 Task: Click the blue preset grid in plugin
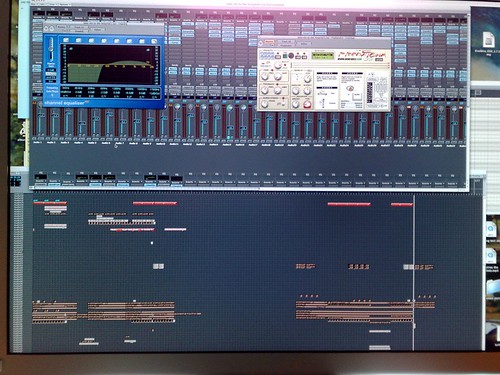click(267, 55)
